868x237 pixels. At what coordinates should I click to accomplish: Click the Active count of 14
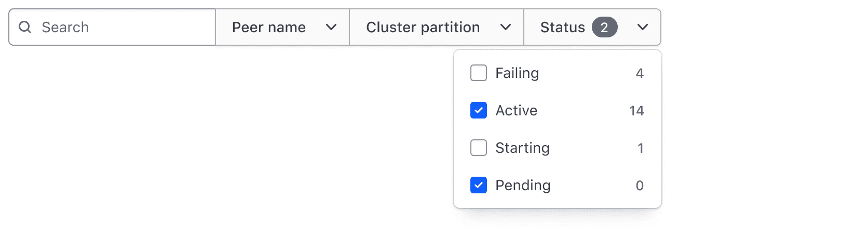pos(636,111)
